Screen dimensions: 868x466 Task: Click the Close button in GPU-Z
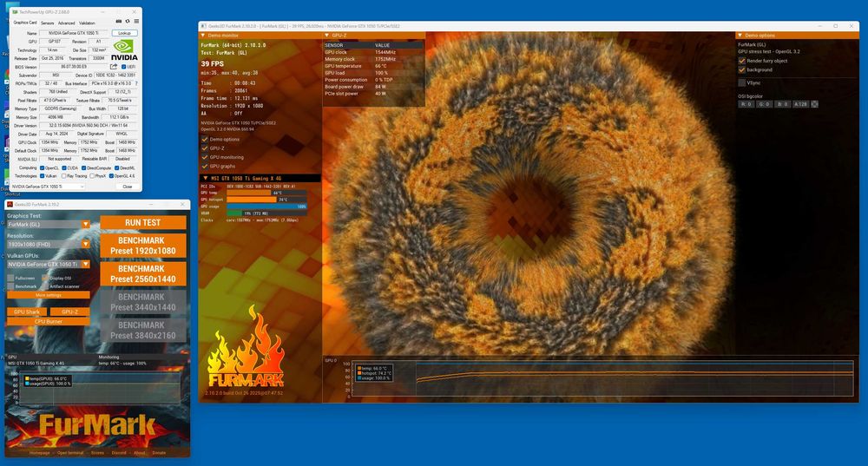coord(128,187)
